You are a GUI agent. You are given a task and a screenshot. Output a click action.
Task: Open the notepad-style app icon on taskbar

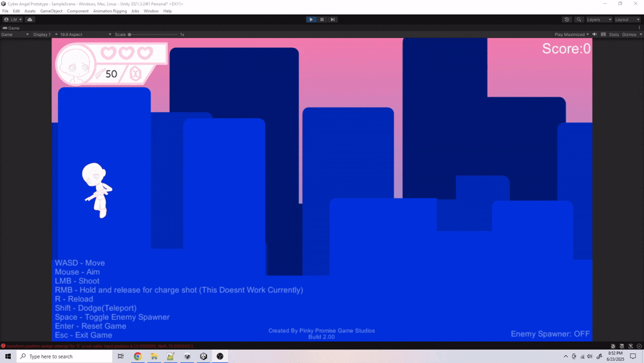(x=171, y=357)
